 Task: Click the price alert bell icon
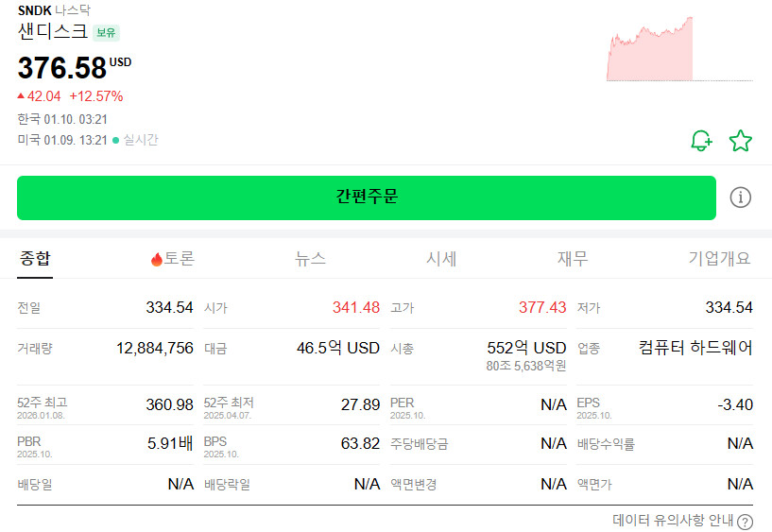pos(700,141)
